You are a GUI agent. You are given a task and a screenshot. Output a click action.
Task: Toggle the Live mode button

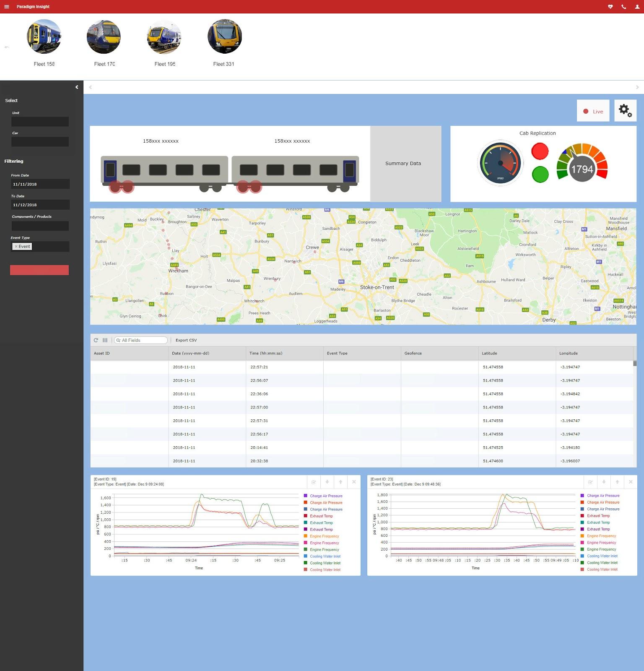(593, 111)
